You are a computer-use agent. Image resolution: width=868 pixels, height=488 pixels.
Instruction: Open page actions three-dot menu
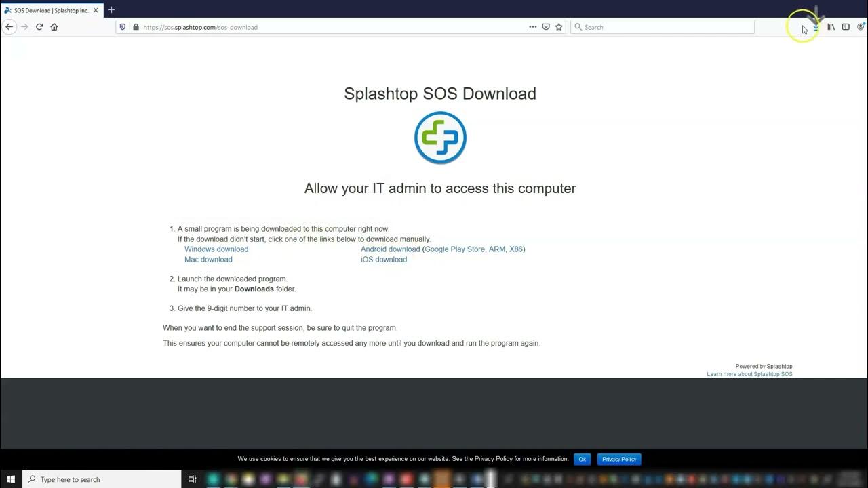(533, 27)
